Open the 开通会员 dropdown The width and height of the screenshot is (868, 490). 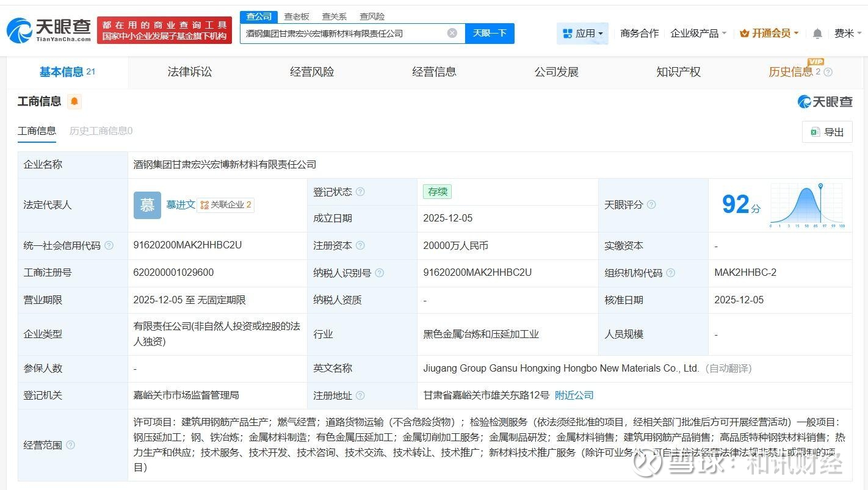point(769,34)
